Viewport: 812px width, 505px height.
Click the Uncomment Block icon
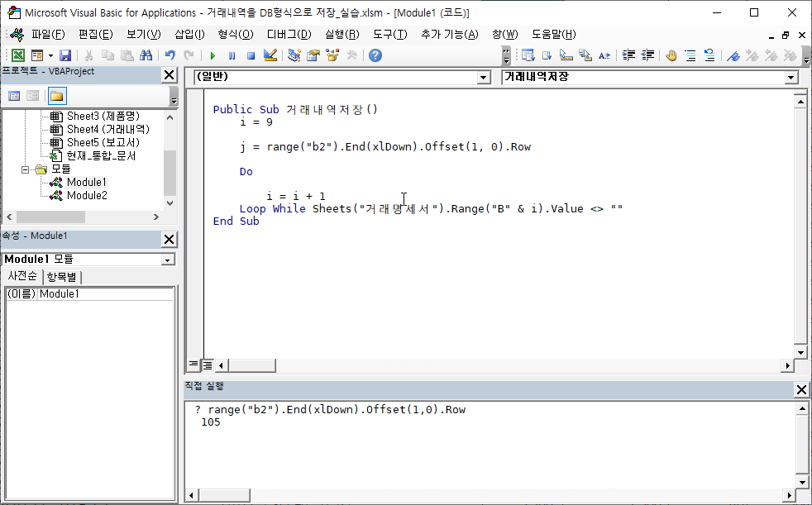[x=709, y=55]
